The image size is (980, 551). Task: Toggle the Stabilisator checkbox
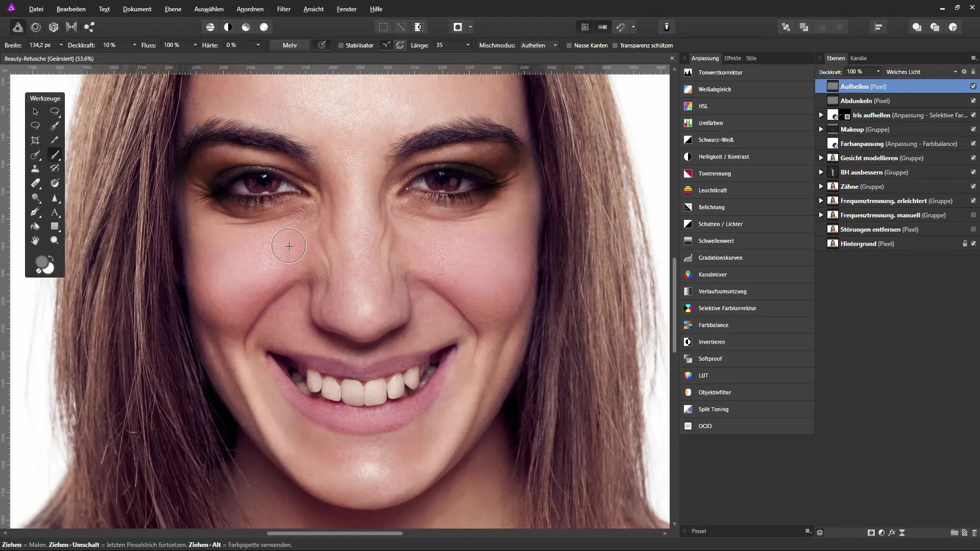pyautogui.click(x=341, y=45)
